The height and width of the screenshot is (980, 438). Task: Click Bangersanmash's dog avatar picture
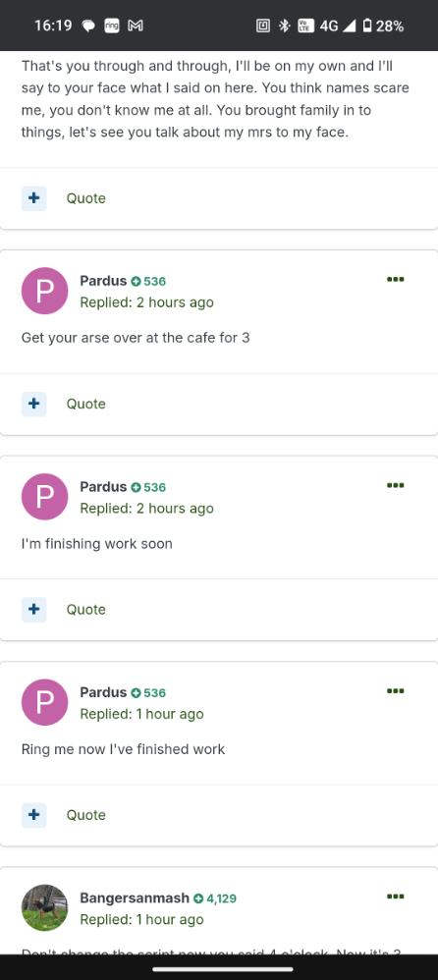click(x=44, y=907)
